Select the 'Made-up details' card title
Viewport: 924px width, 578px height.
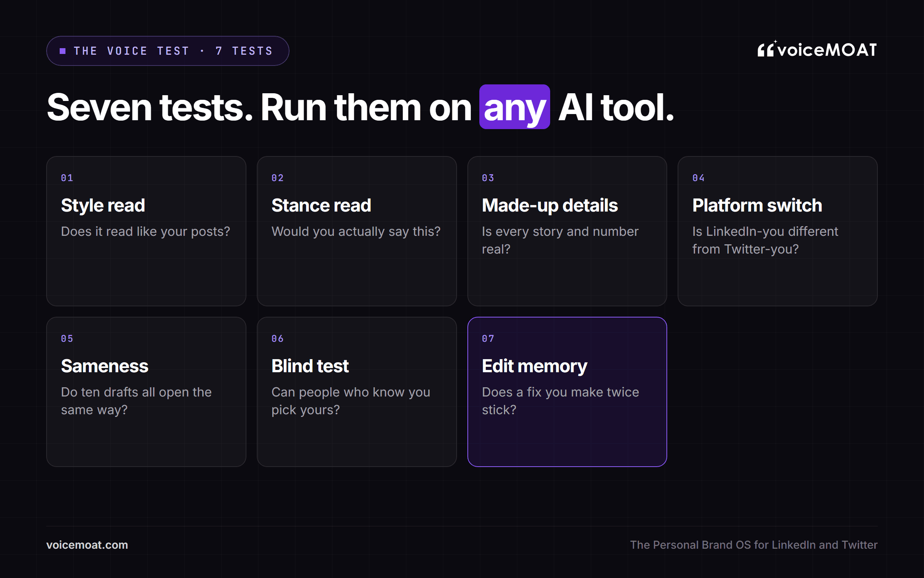tap(550, 205)
